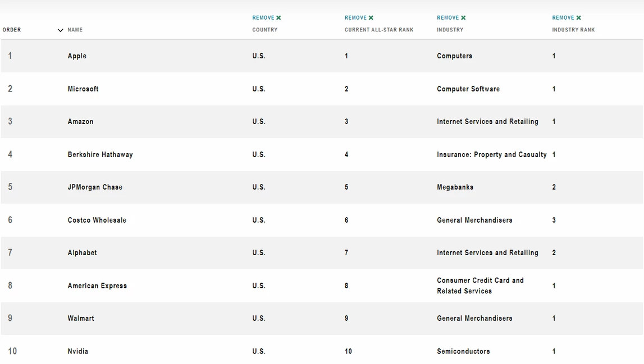Click Costco's General Merchandisers industry cell

coord(475,220)
